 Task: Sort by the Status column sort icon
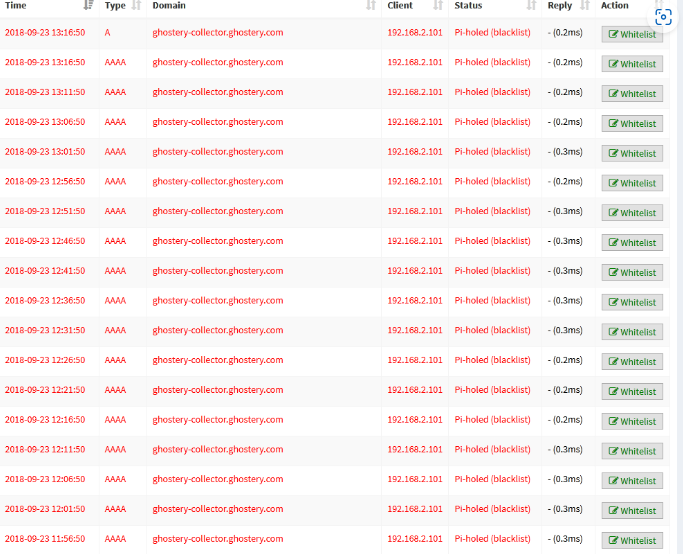click(531, 5)
